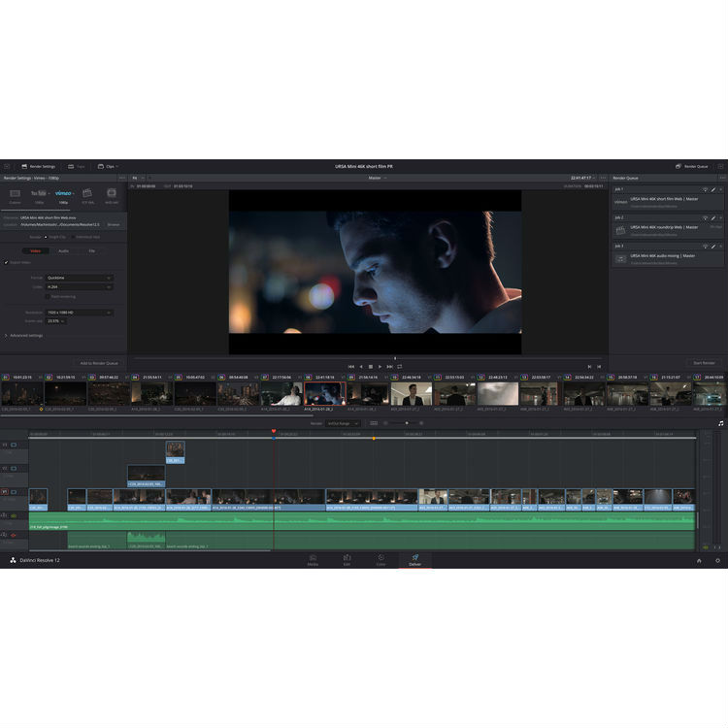This screenshot has height=728, width=728.
Task: Click the Start Render button
Action: tap(704, 363)
